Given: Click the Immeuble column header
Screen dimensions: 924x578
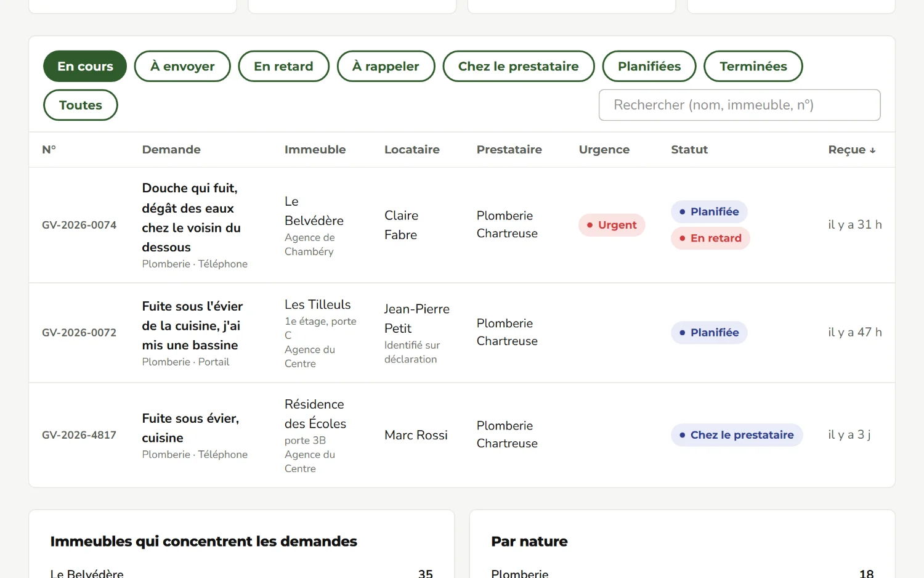Looking at the screenshot, I should (x=315, y=150).
